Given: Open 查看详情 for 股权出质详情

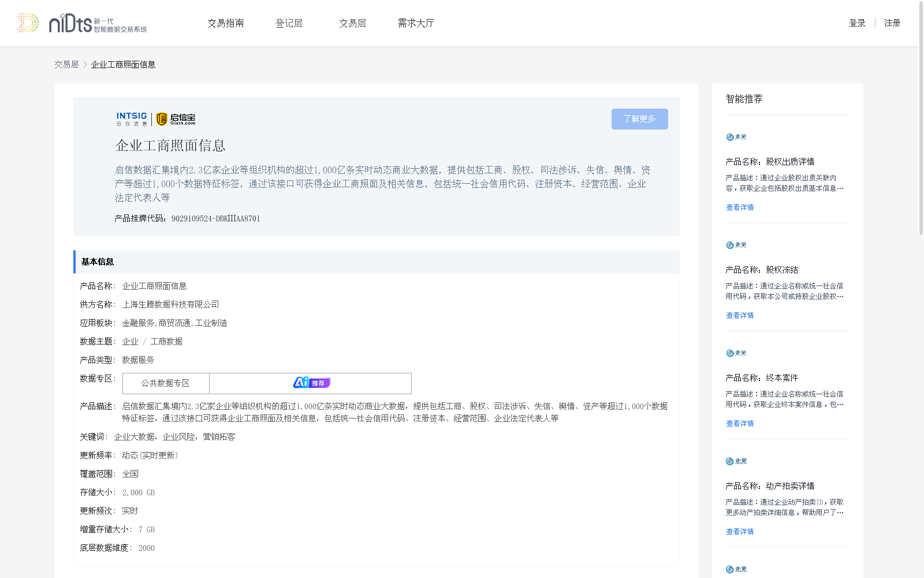Looking at the screenshot, I should pyautogui.click(x=740, y=208).
